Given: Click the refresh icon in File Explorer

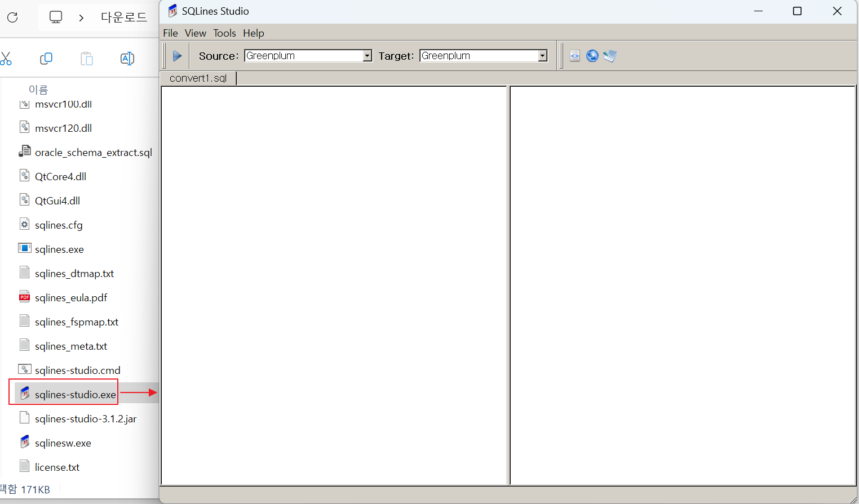Looking at the screenshot, I should click(x=12, y=17).
